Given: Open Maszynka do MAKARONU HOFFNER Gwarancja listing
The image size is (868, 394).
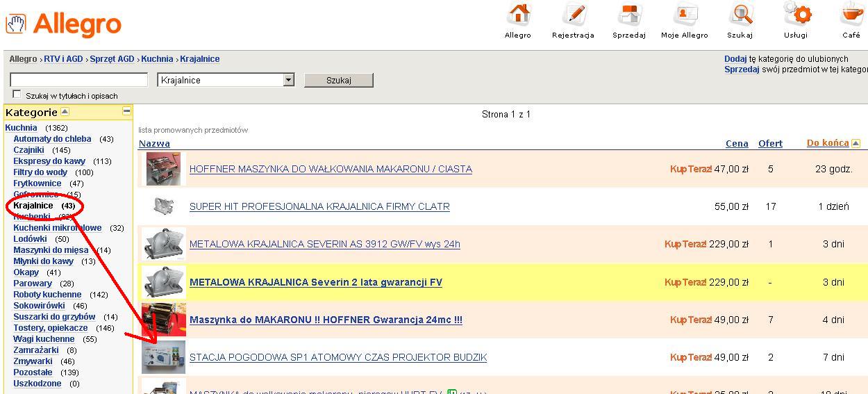Looking at the screenshot, I should click(326, 320).
